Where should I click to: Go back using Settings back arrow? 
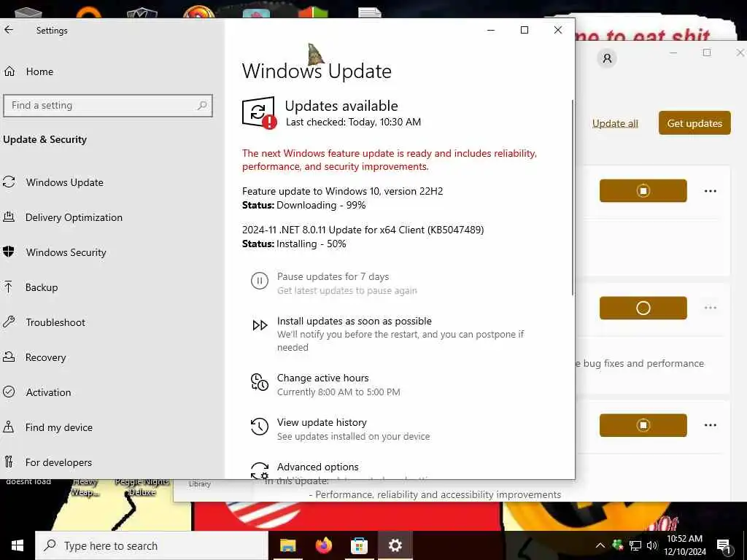coord(9,30)
